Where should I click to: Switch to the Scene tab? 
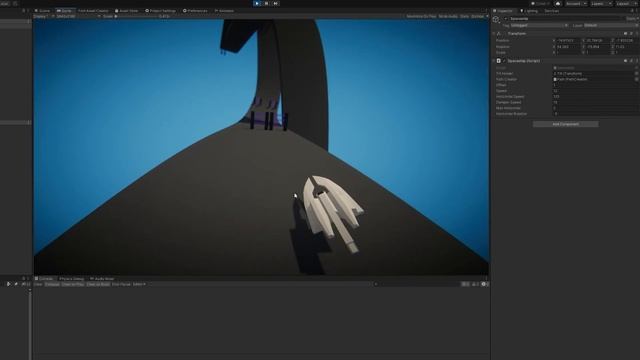[x=42, y=11]
